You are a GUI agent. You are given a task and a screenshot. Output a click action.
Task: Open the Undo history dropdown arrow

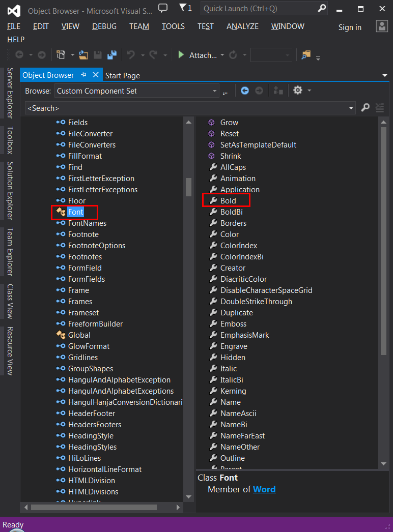click(x=143, y=55)
